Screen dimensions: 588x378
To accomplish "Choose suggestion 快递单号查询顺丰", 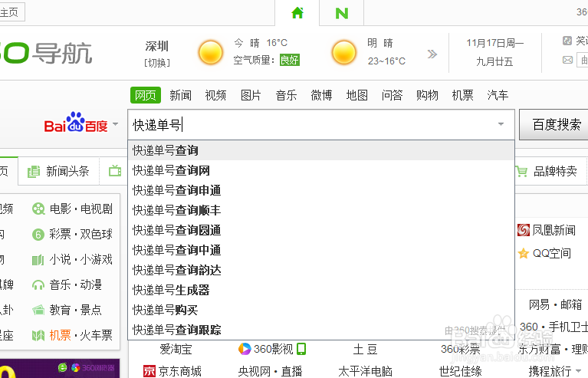I will (321, 210).
